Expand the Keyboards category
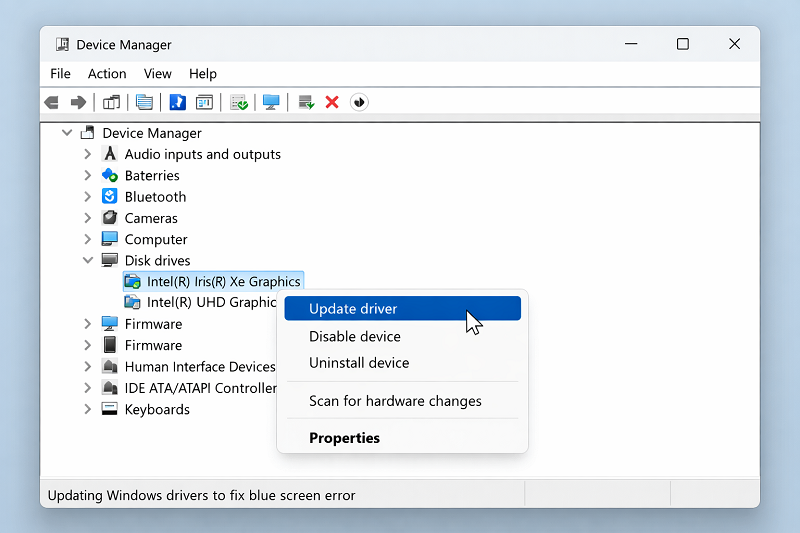 (x=88, y=409)
